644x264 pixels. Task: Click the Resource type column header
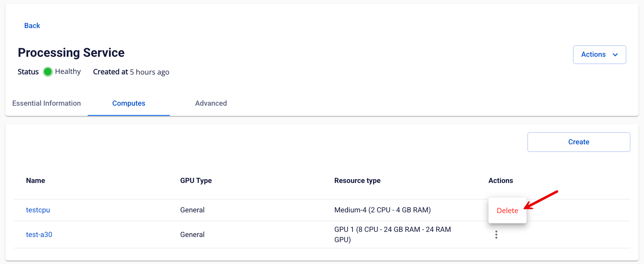(357, 181)
